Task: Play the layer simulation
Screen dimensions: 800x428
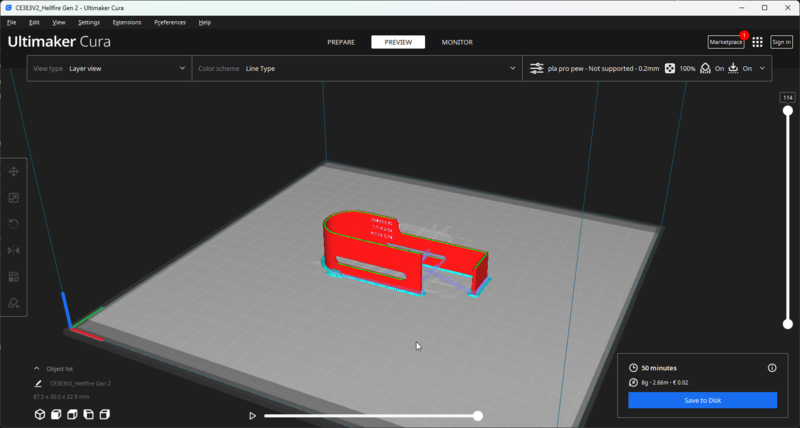Action: click(x=253, y=415)
